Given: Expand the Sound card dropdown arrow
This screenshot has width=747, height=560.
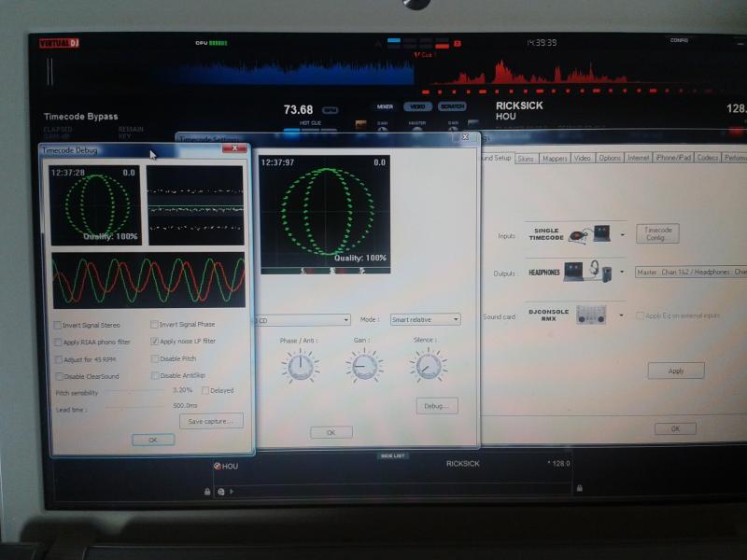Looking at the screenshot, I should click(621, 315).
